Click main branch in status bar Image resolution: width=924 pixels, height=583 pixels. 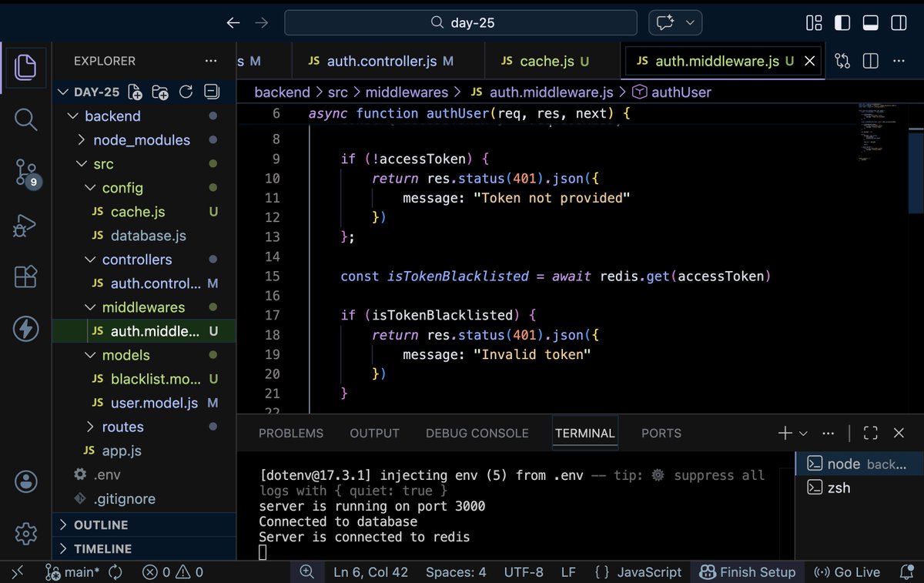(73, 572)
